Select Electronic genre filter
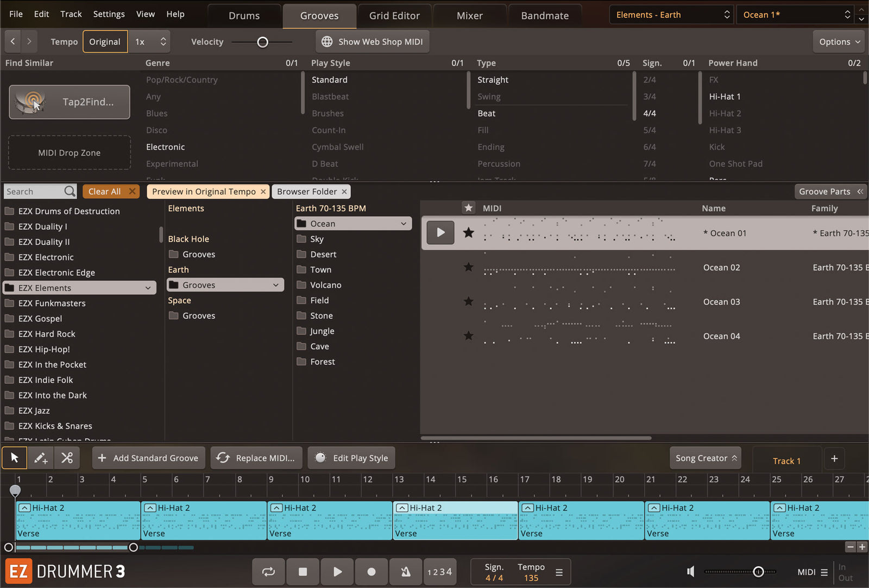Image resolution: width=869 pixels, height=588 pixels. [x=165, y=147]
